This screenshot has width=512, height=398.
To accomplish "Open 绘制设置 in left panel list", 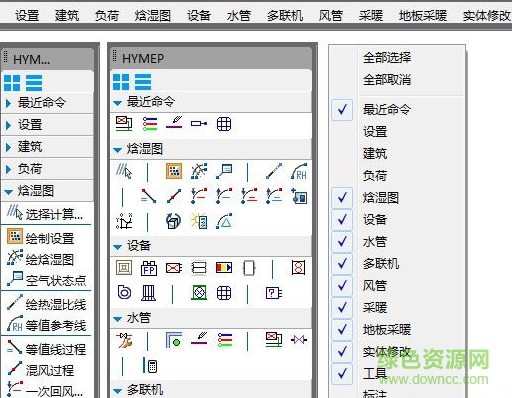I will [40, 238].
